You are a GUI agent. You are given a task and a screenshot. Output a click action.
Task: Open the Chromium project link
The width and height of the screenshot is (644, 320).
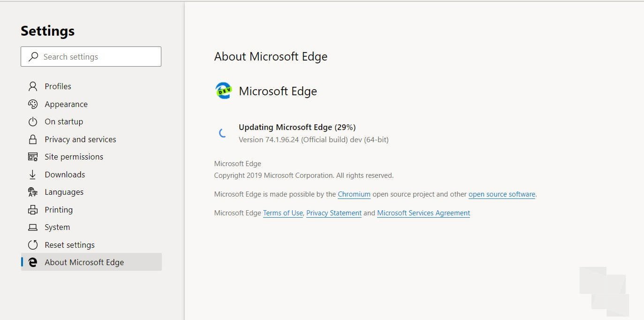(x=354, y=194)
